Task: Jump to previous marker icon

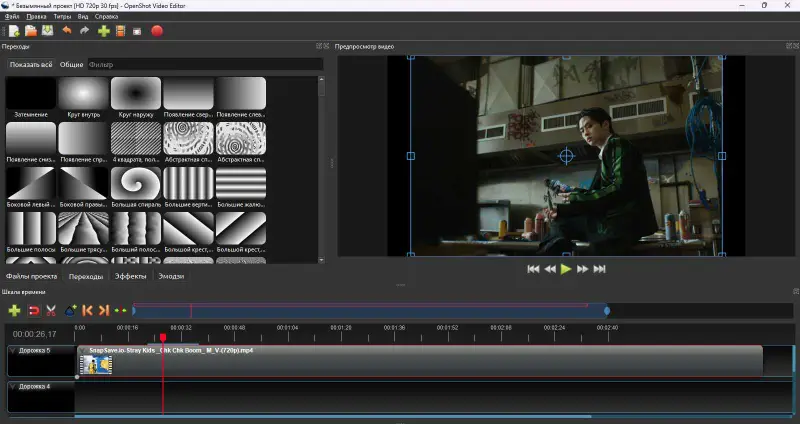Action: click(x=87, y=310)
